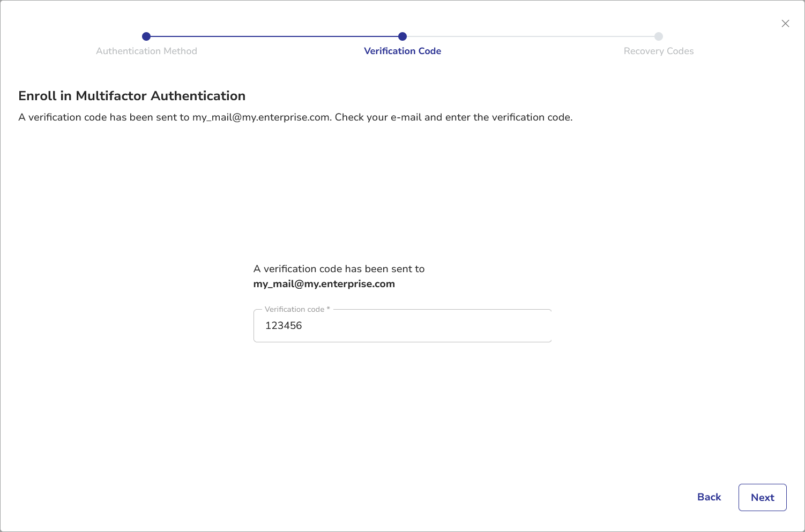Click the Authentication Method step dot

pyautogui.click(x=146, y=36)
